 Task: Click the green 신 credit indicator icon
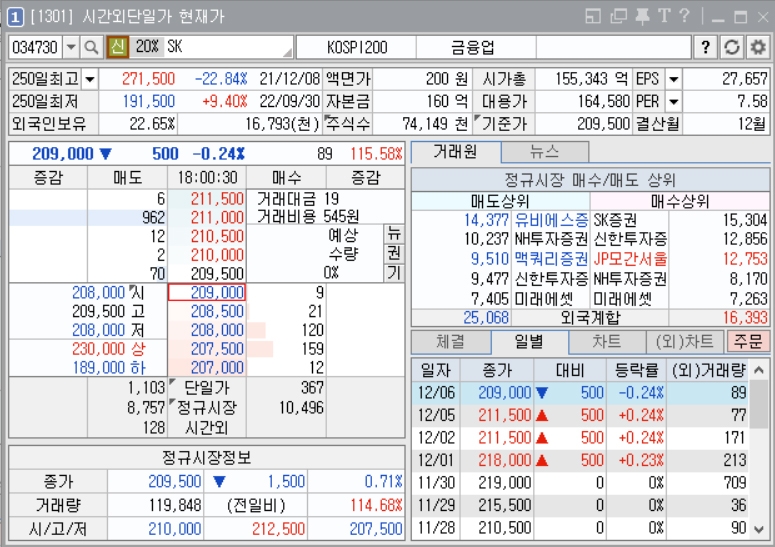[117, 47]
